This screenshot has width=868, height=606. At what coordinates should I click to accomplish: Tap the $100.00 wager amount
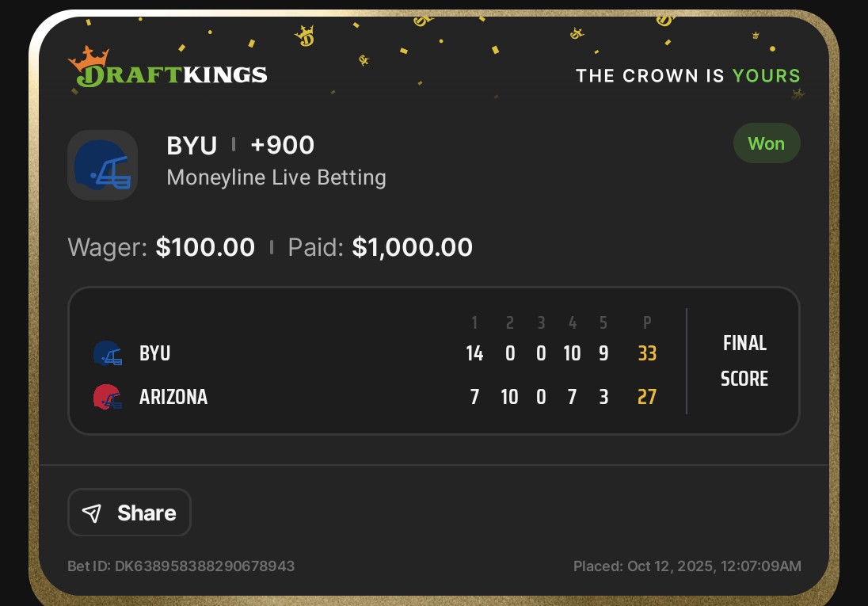[205, 247]
